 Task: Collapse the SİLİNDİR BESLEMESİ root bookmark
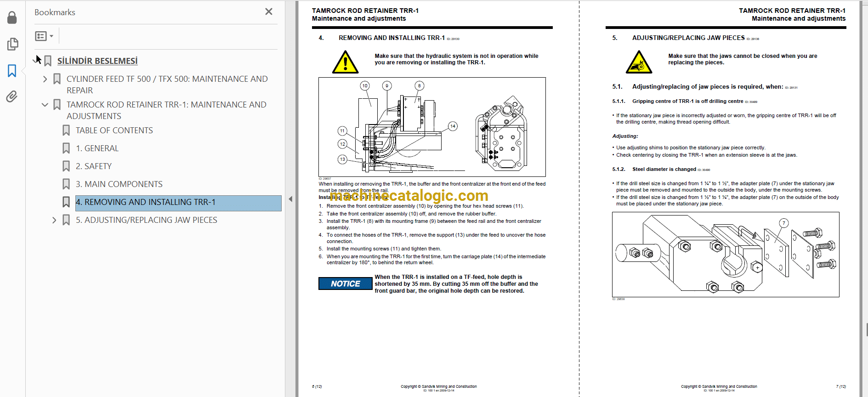(x=36, y=61)
